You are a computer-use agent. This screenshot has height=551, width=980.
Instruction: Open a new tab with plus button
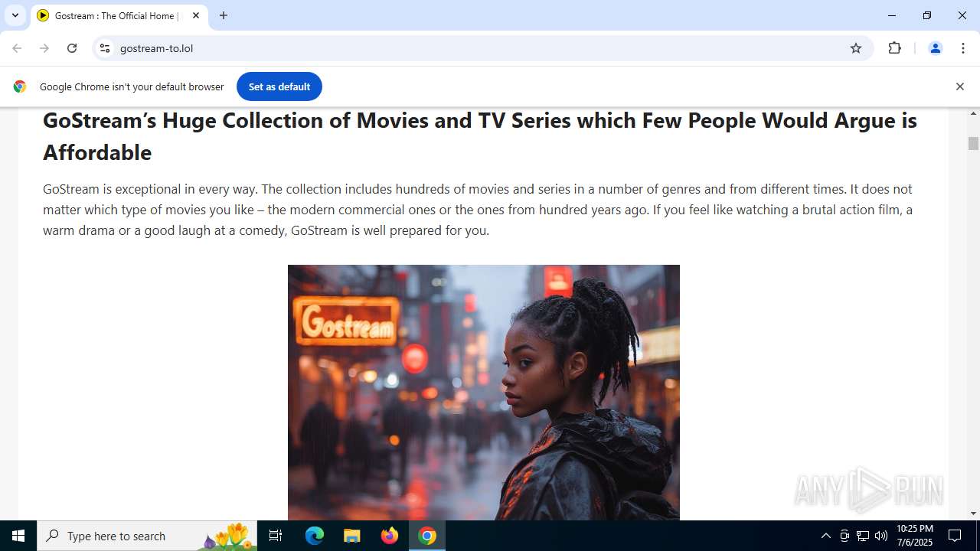(x=224, y=15)
